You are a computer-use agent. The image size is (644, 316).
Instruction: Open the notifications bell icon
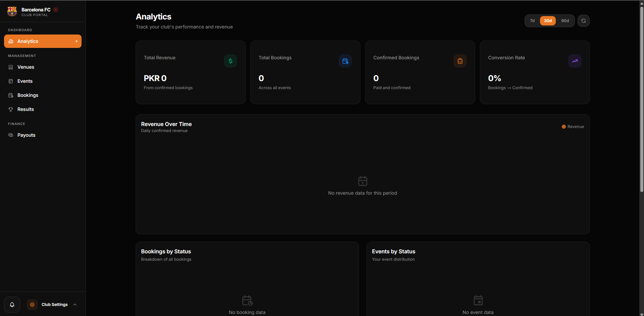[12, 305]
